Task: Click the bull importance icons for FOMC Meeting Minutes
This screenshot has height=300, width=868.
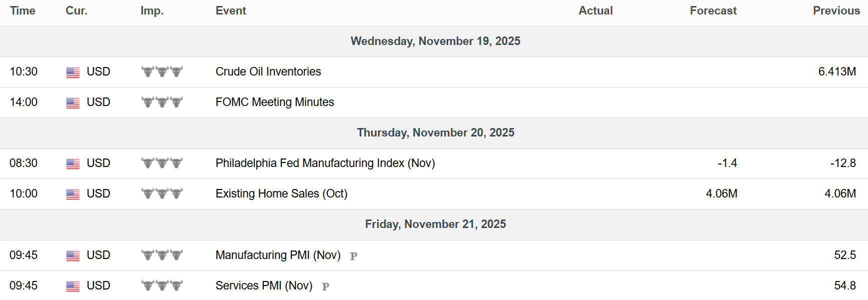Action: 162,102
